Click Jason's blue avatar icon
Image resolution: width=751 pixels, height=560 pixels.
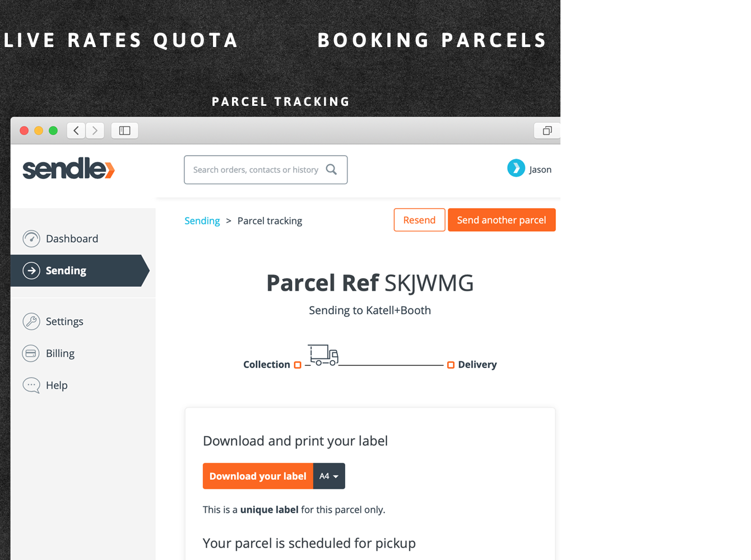point(516,168)
